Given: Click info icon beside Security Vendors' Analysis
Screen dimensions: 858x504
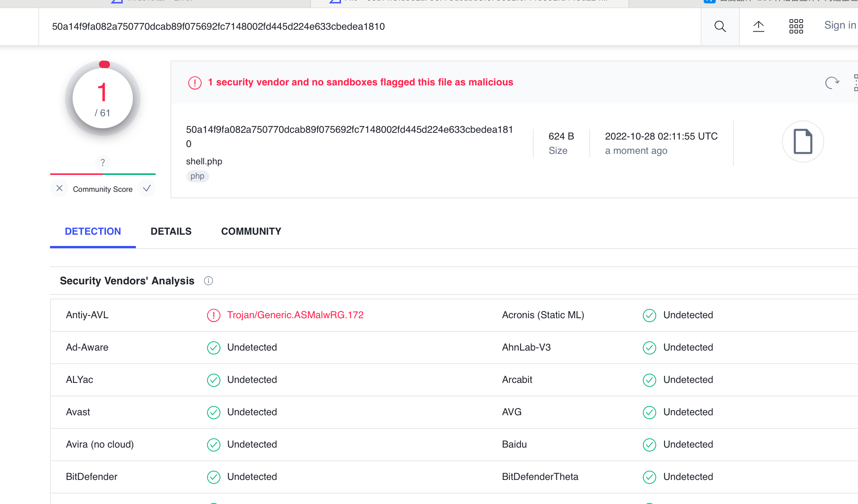Looking at the screenshot, I should click(x=208, y=281).
